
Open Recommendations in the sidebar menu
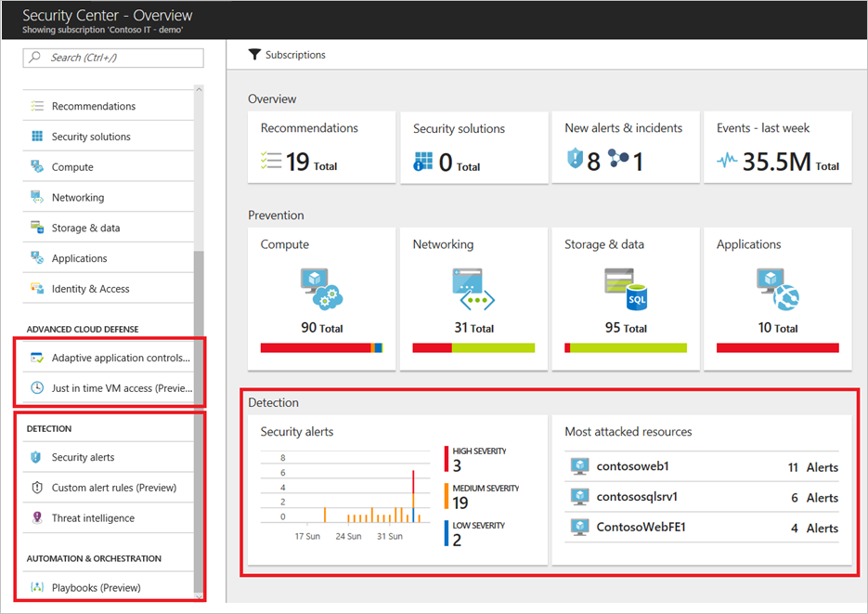pos(109,106)
